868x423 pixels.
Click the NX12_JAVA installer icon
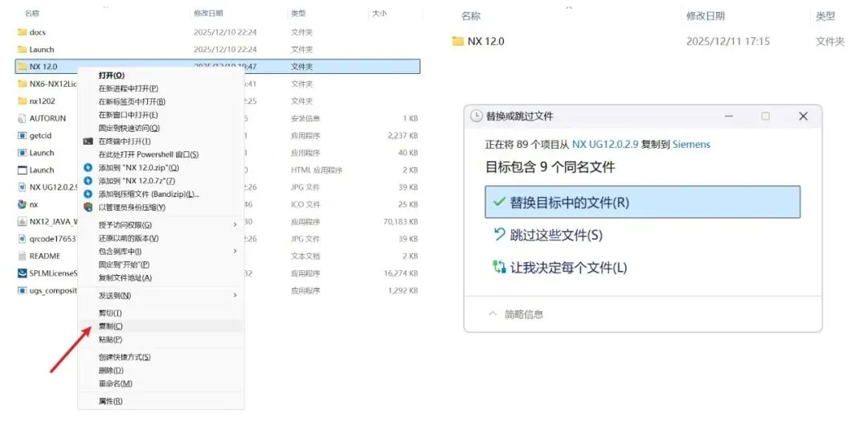click(x=23, y=221)
